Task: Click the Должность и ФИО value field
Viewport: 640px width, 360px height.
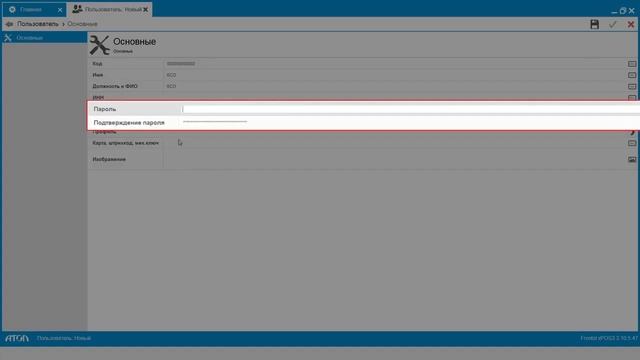Action: 394,87
